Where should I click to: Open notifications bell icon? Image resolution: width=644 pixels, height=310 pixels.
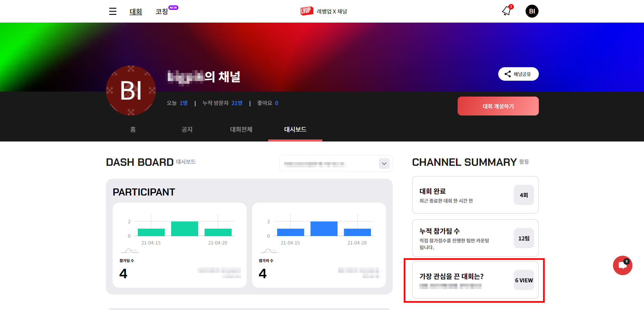[x=507, y=11]
